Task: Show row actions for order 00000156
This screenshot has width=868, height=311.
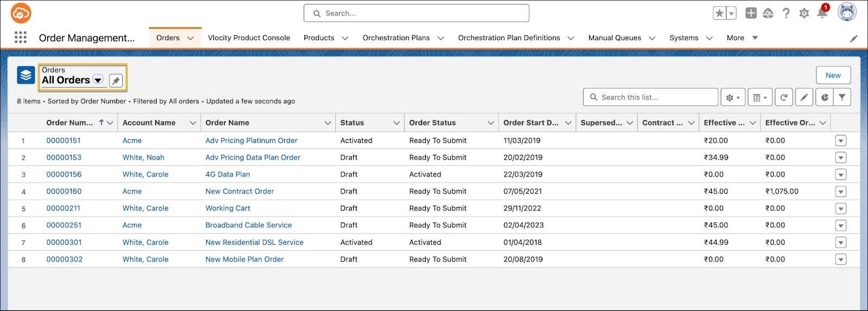Action: tap(841, 175)
